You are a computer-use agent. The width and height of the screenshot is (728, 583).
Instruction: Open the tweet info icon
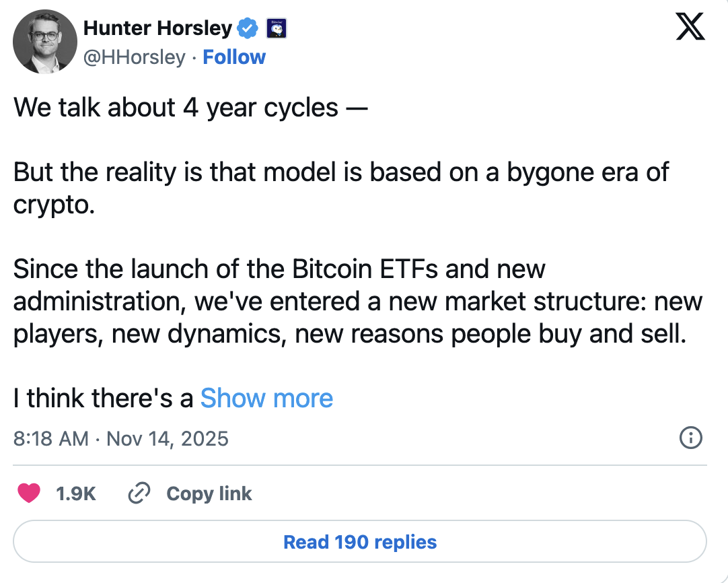691,438
